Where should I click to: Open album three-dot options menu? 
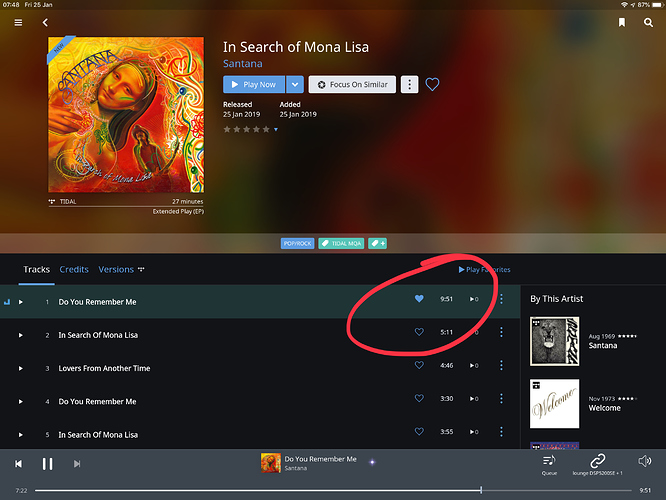[x=409, y=85]
